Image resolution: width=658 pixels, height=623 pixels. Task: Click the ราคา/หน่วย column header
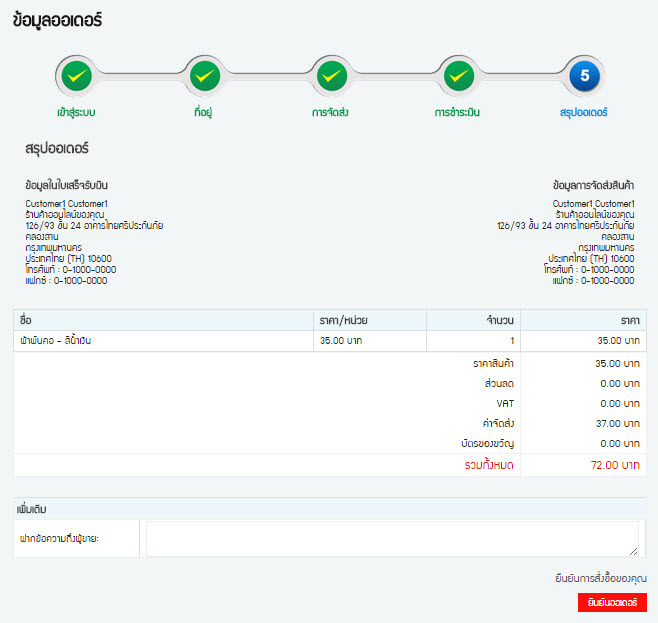342,320
